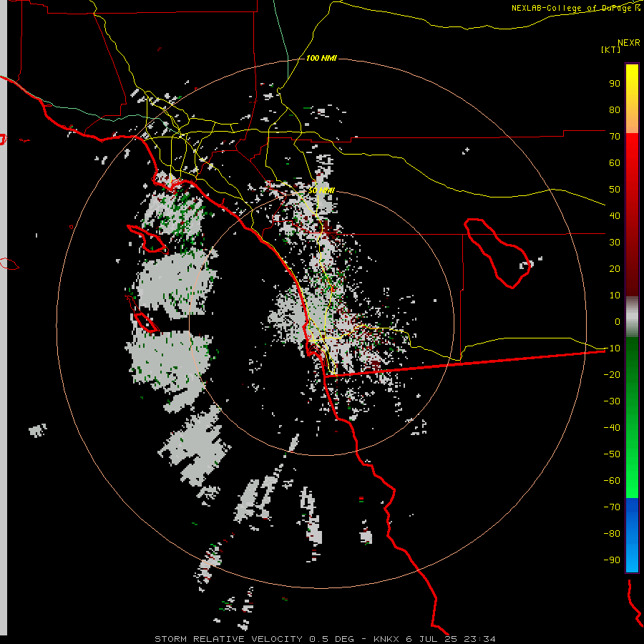
Task: Click the 0 value on the velocity scale
Action: pyautogui.click(x=618, y=322)
